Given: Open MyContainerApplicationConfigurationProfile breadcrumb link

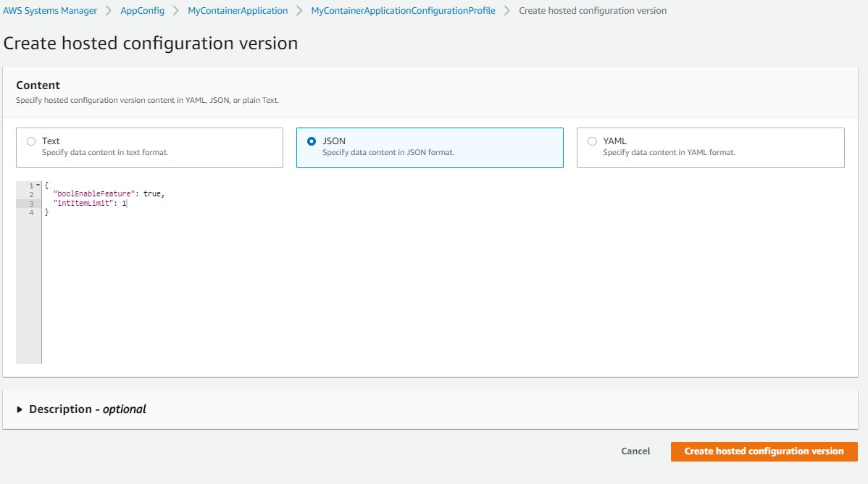Looking at the screenshot, I should pos(401,10).
